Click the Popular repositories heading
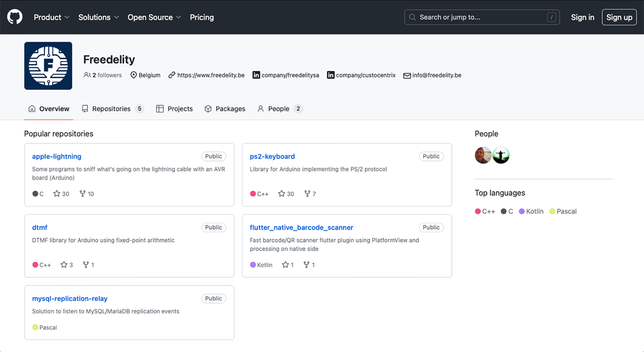This screenshot has width=644, height=352. tap(58, 134)
